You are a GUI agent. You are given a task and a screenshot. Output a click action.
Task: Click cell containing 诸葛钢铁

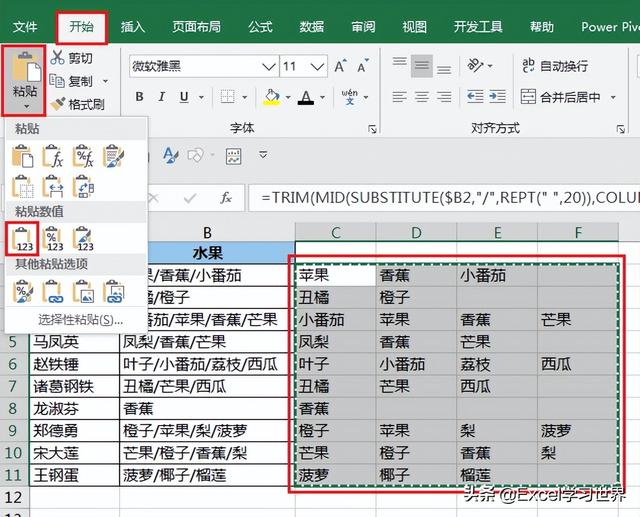[74, 386]
